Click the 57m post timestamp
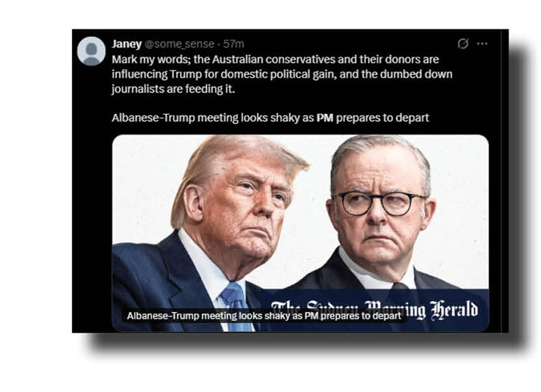The height and width of the screenshot is (392, 541). point(233,44)
